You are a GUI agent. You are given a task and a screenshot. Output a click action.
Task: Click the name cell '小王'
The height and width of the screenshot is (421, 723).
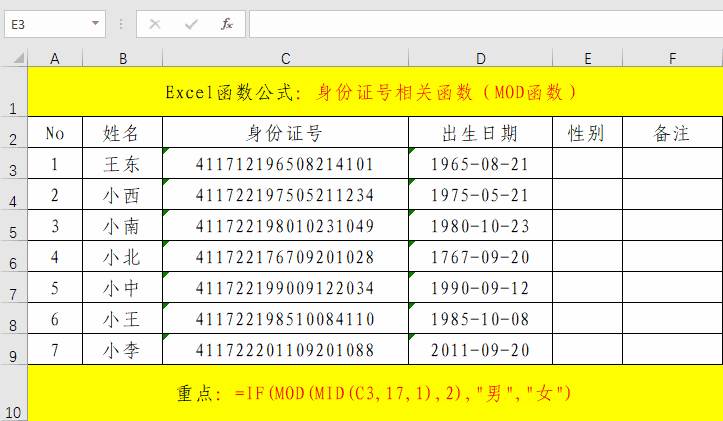tap(123, 319)
